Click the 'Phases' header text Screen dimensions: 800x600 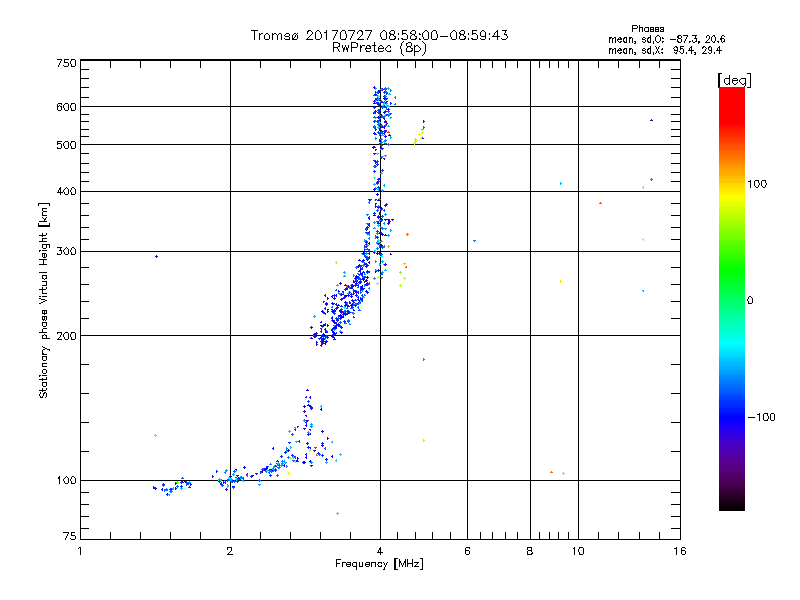coord(647,29)
